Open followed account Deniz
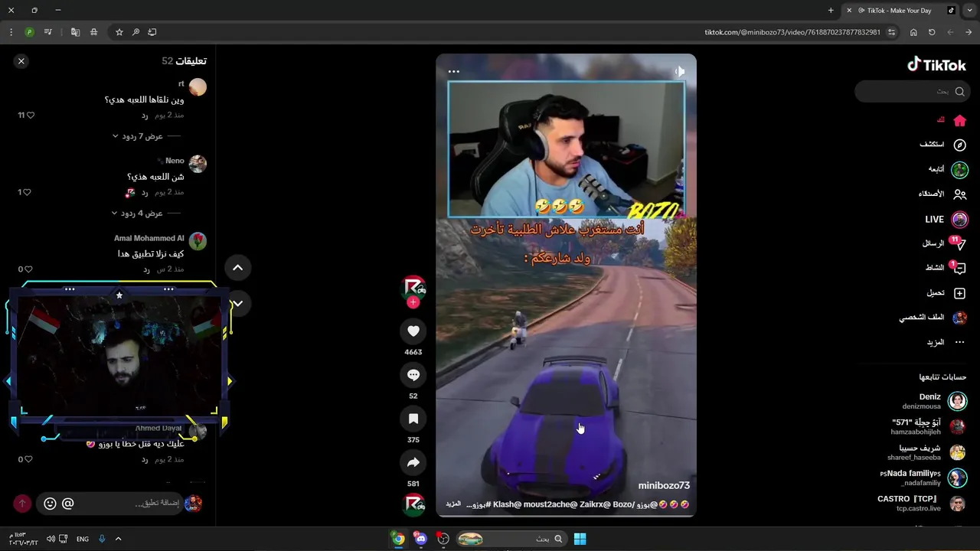Image resolution: width=980 pixels, height=551 pixels. [x=934, y=401]
